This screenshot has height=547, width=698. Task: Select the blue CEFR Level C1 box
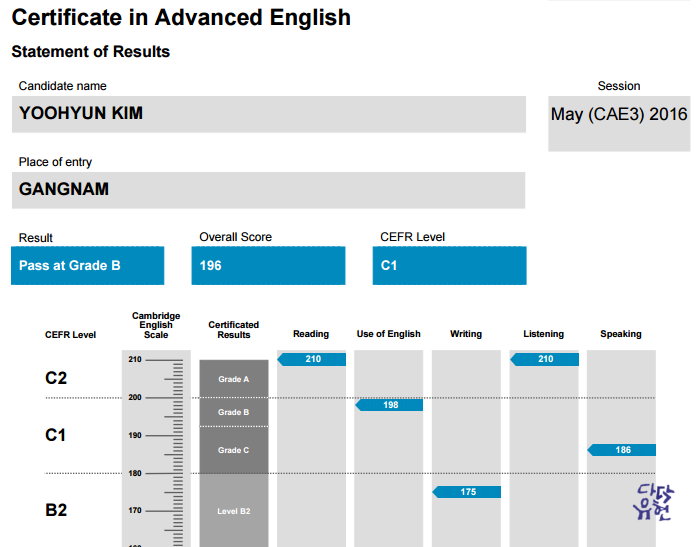(x=449, y=266)
